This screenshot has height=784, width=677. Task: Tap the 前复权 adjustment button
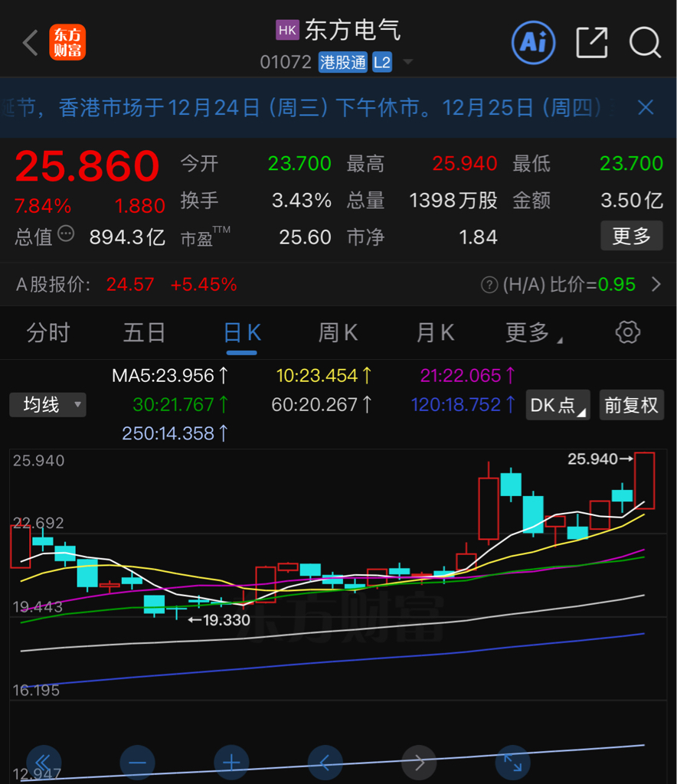[632, 404]
